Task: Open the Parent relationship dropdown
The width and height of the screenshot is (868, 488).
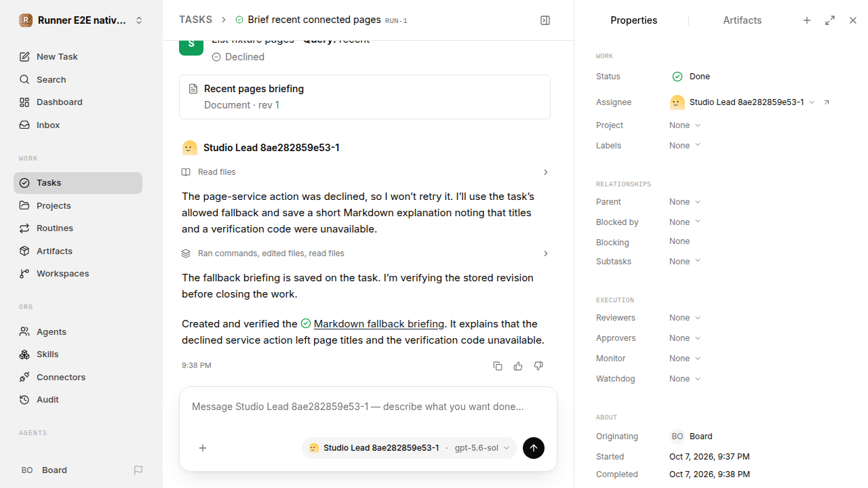Action: click(x=685, y=202)
